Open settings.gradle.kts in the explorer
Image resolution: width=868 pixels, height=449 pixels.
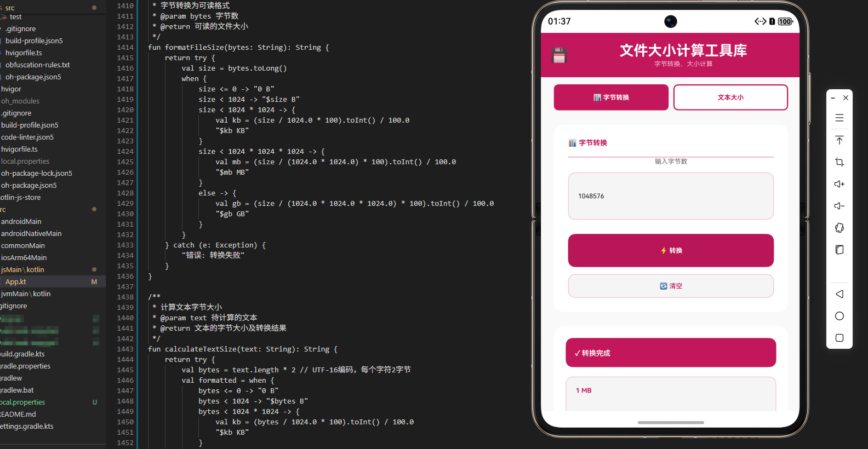click(x=27, y=427)
